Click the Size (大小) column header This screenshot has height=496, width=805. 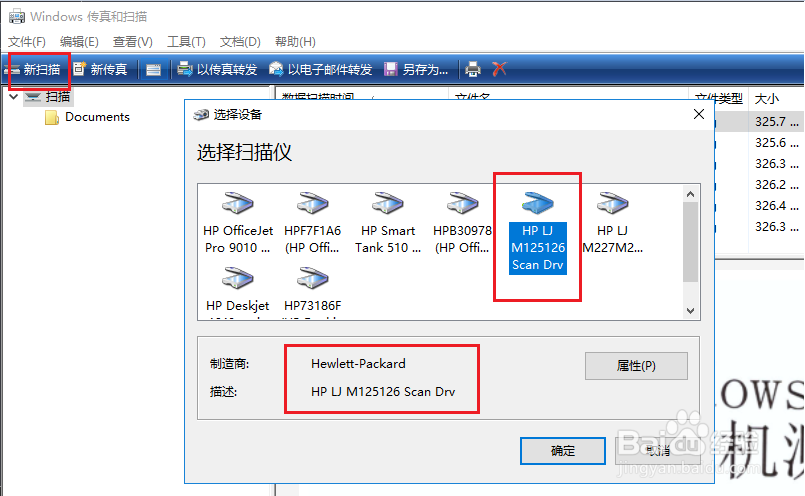[767, 99]
